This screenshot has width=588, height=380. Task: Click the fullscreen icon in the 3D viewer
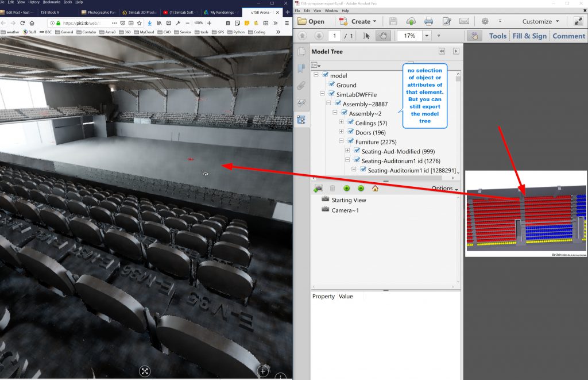pos(145,371)
